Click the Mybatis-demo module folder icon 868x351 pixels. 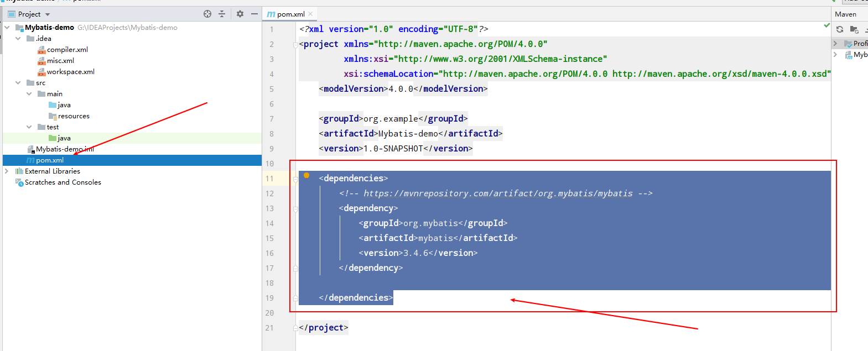[19, 28]
